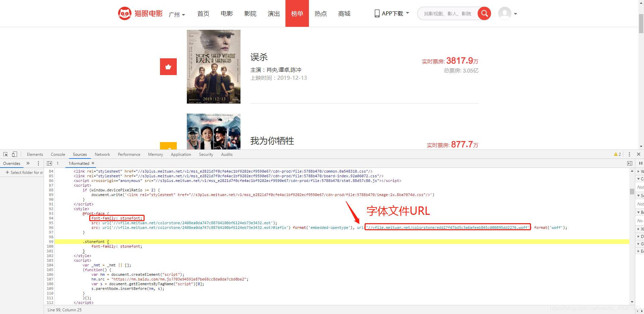This screenshot has height=314, width=644.
Task: Open the 我为你牺牲 movie poster
Action: pyautogui.click(x=214, y=131)
